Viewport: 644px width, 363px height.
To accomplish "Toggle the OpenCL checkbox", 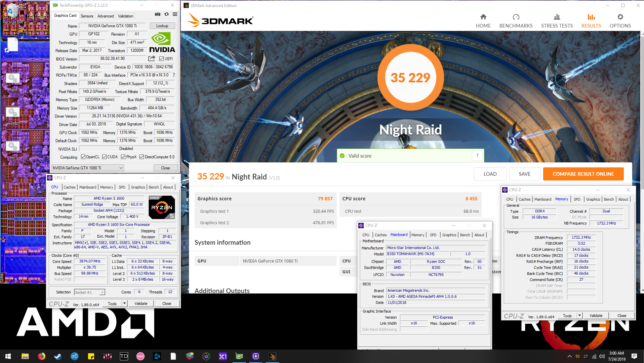I will click(x=83, y=157).
